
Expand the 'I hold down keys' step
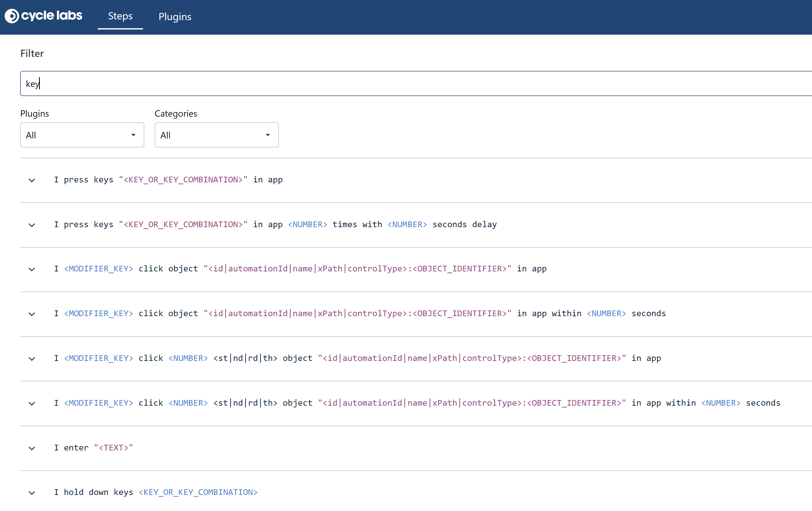coord(32,493)
